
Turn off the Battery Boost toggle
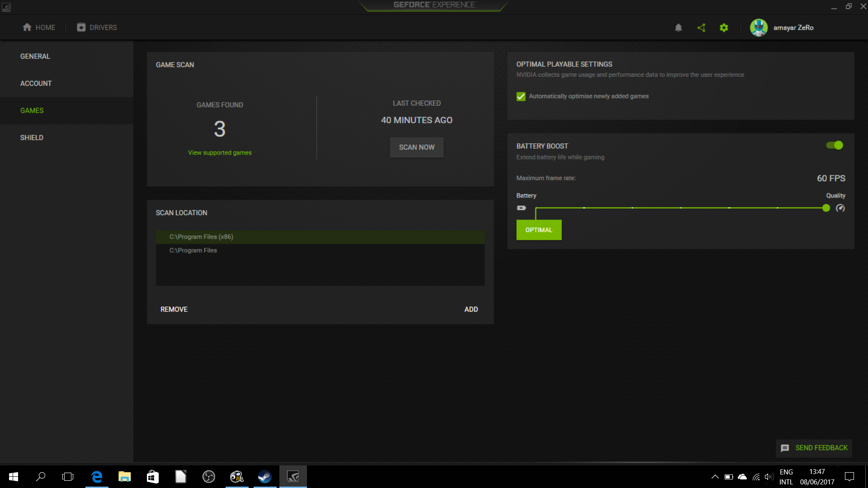(835, 145)
